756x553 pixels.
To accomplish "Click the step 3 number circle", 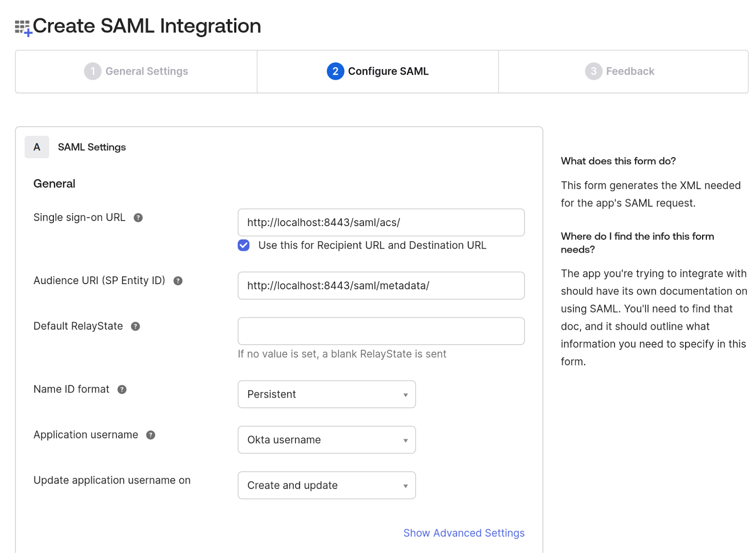I will tap(593, 71).
